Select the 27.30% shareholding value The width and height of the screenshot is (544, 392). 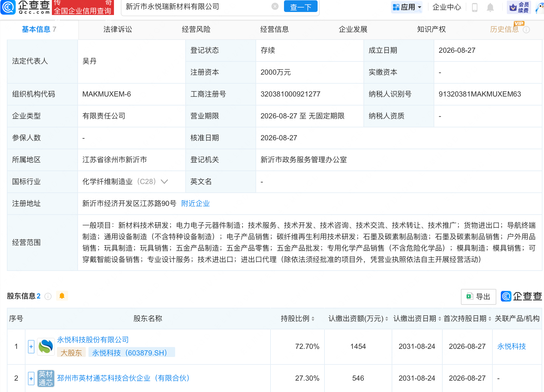tap(307, 378)
